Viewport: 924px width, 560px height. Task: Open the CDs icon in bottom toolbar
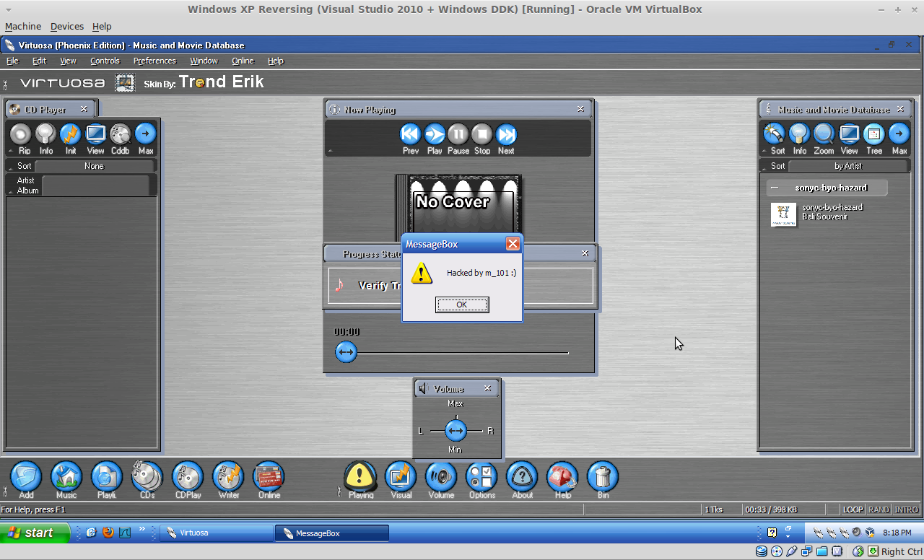coord(147,477)
